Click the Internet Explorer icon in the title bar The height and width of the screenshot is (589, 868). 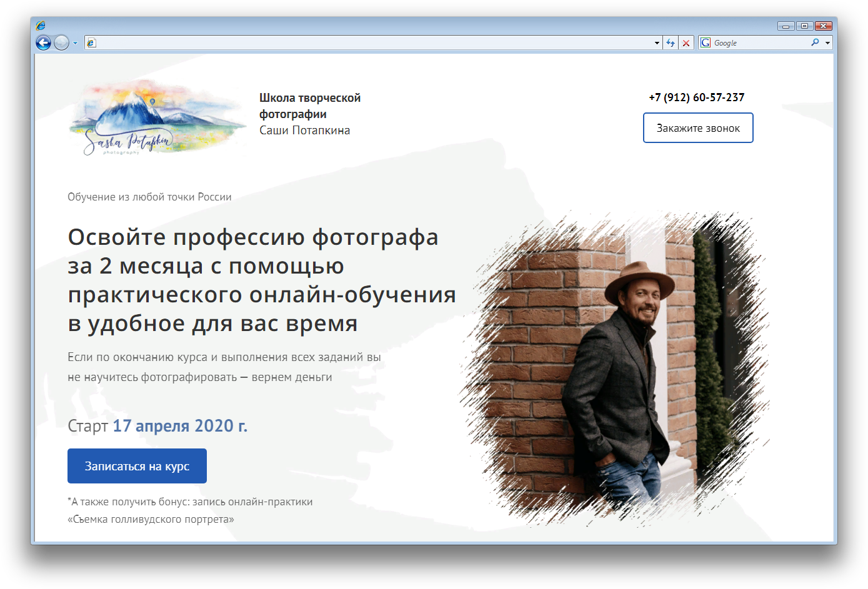point(41,26)
